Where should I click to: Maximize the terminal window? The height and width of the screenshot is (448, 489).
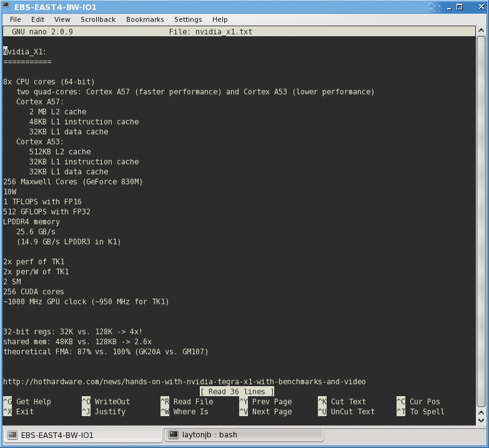460,7
